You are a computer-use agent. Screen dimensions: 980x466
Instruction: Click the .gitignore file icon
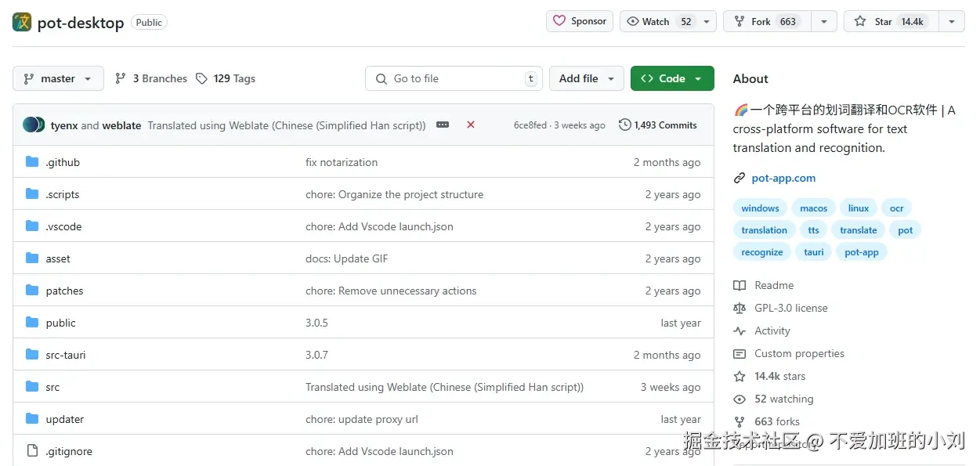point(32,451)
